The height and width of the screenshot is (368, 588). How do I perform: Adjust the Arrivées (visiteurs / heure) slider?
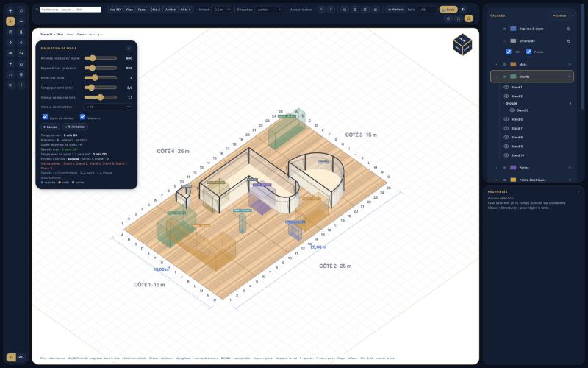pos(101,58)
